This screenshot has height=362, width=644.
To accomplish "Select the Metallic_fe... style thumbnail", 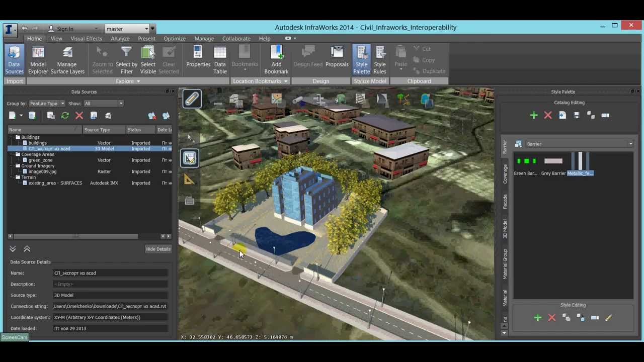I will point(580,164).
